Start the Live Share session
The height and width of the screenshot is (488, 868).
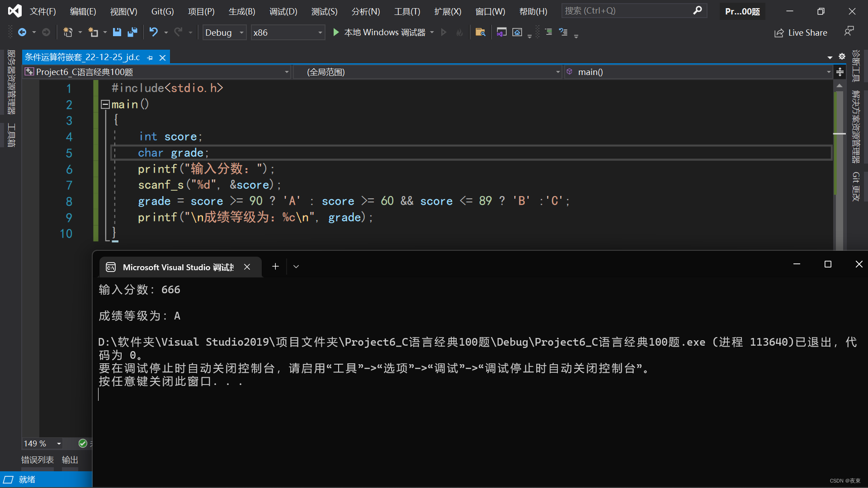801,32
